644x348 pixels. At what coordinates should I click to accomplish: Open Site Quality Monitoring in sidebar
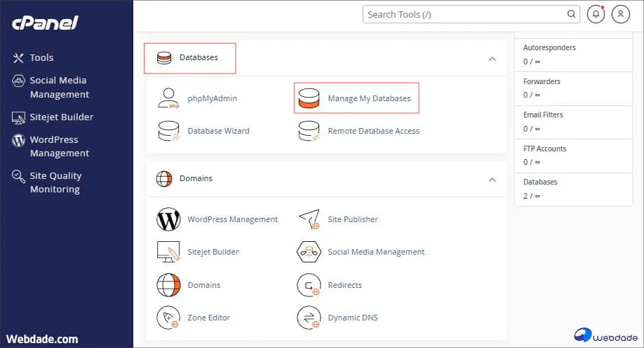pyautogui.click(x=55, y=182)
